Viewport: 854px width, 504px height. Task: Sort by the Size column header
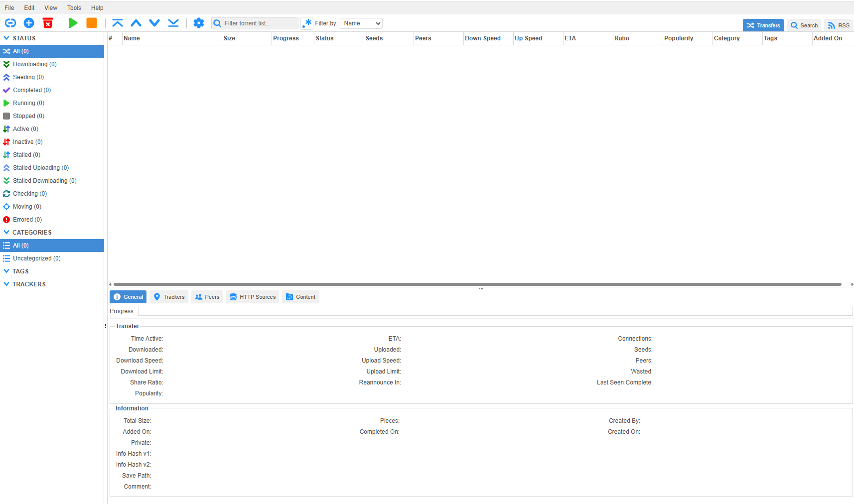(x=247, y=38)
